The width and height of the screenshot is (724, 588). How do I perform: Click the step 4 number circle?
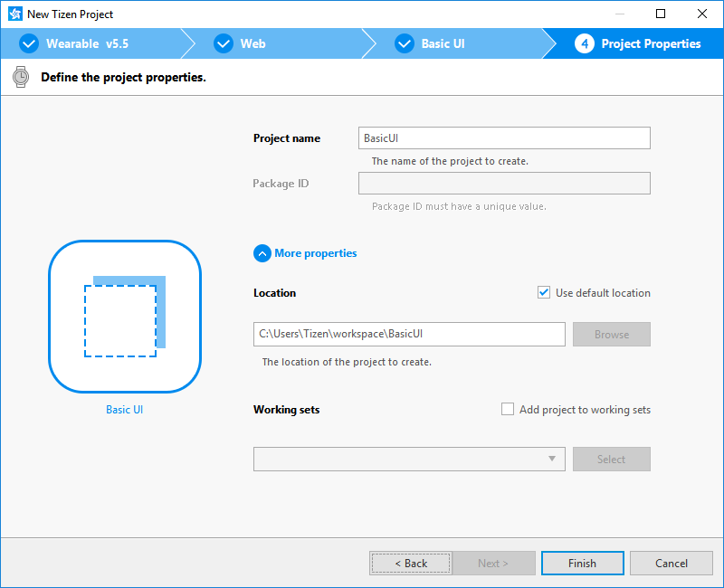pyautogui.click(x=585, y=43)
